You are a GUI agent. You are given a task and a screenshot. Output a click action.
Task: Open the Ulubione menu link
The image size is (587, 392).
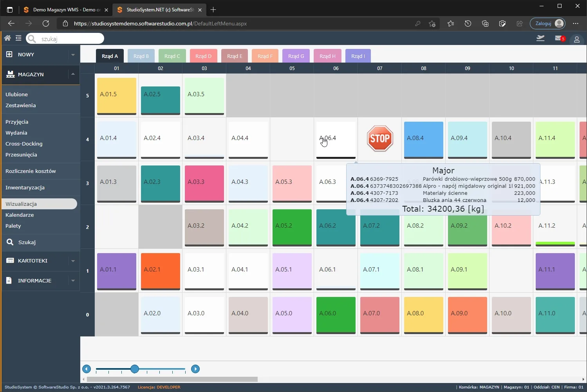pyautogui.click(x=16, y=94)
